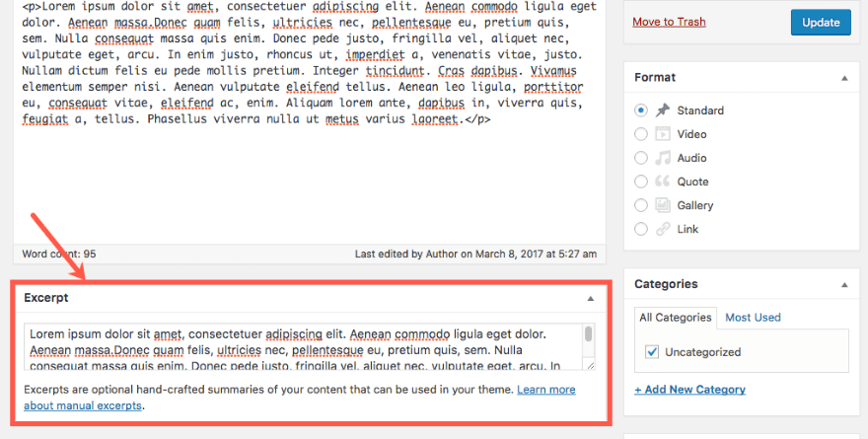Image resolution: width=868 pixels, height=439 pixels.
Task: Click the Audio format music note icon
Action: tap(663, 158)
